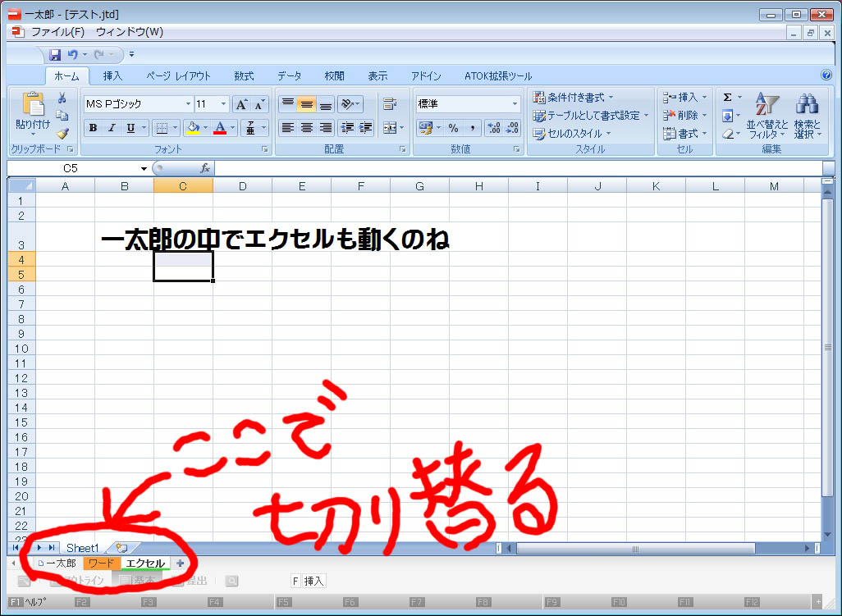Toggle Italic formatting
This screenshot has width=842, height=616.
point(112,128)
